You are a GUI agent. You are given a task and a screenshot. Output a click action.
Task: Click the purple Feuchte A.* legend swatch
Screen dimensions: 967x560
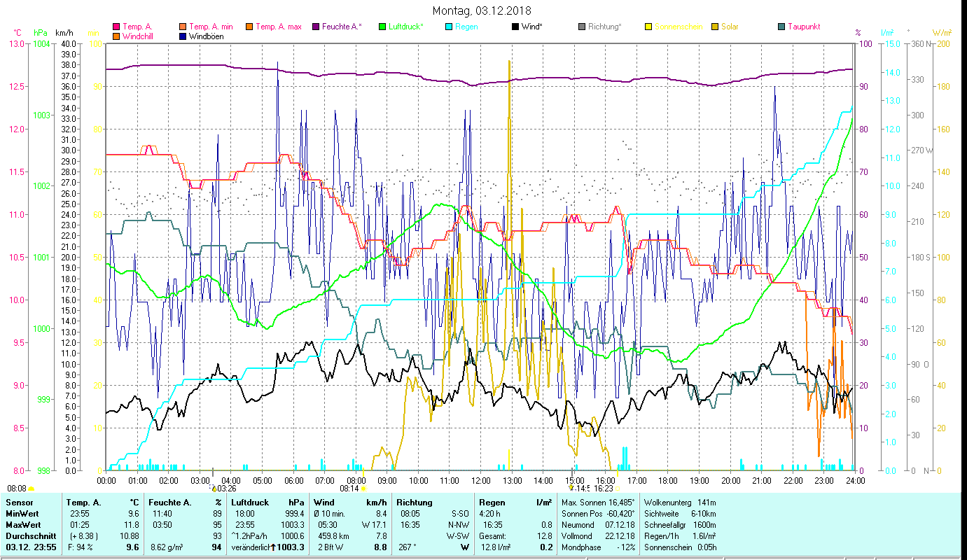315,27
